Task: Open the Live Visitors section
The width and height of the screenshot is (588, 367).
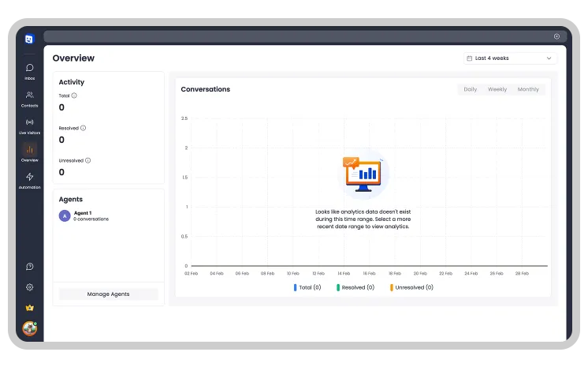Action: pos(30,126)
